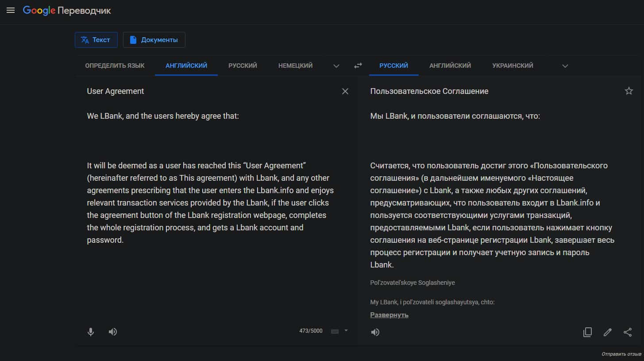Share the translation
The width and height of the screenshot is (644, 361).
628,332
